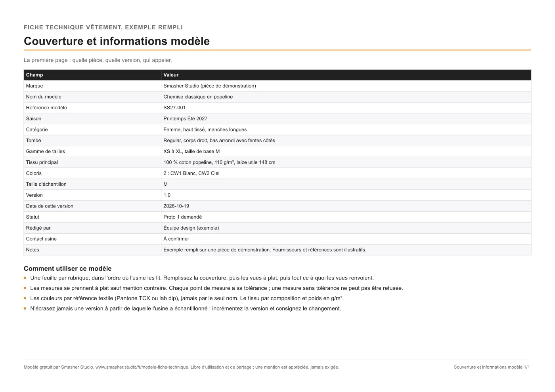Select "Chemise classique en popeline" value

(x=198, y=97)
